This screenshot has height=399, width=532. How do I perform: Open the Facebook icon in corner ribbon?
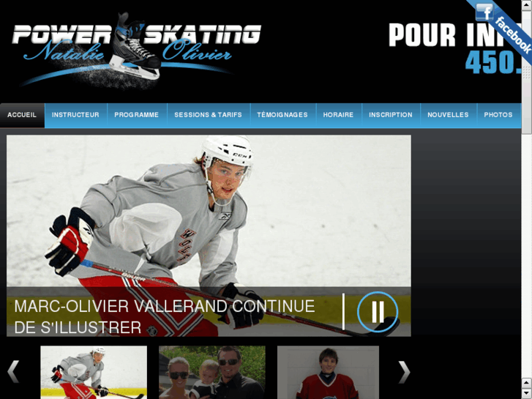pyautogui.click(x=484, y=12)
